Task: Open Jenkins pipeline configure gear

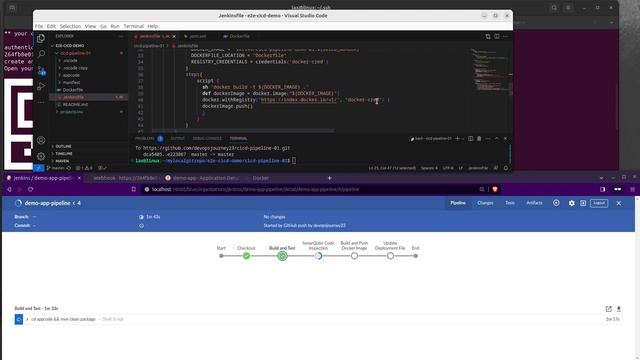Action: [x=571, y=203]
